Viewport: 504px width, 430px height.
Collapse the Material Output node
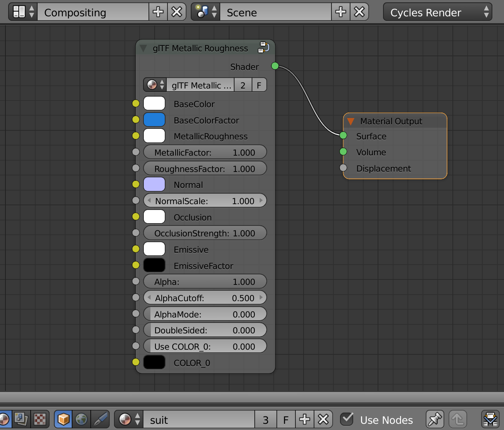[351, 121]
